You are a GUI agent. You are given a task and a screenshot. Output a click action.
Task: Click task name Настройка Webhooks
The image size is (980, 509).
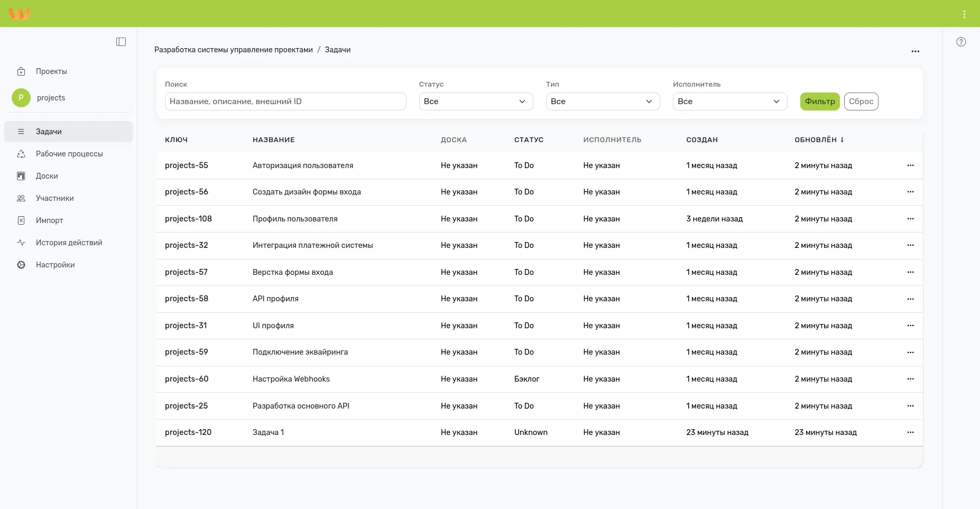(291, 379)
